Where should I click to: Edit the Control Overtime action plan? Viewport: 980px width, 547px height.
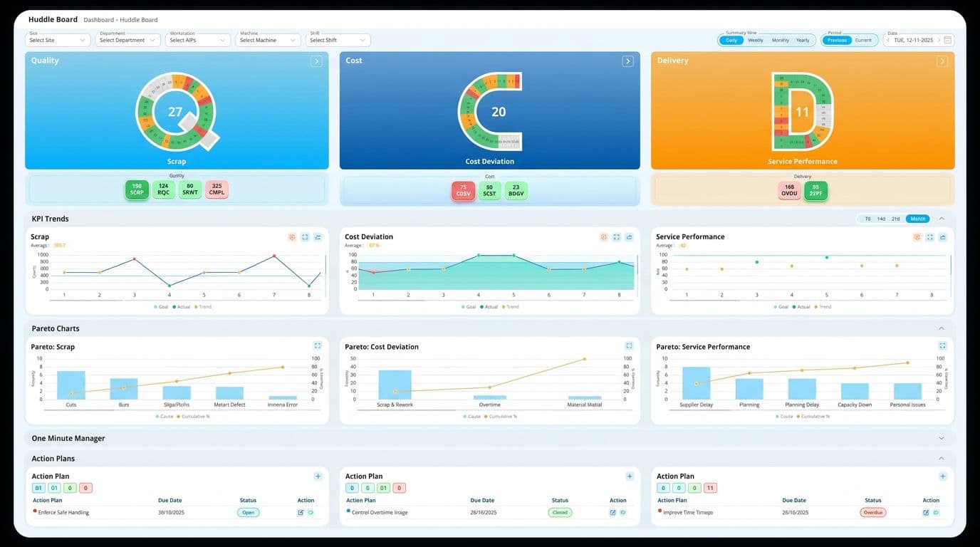coord(612,513)
